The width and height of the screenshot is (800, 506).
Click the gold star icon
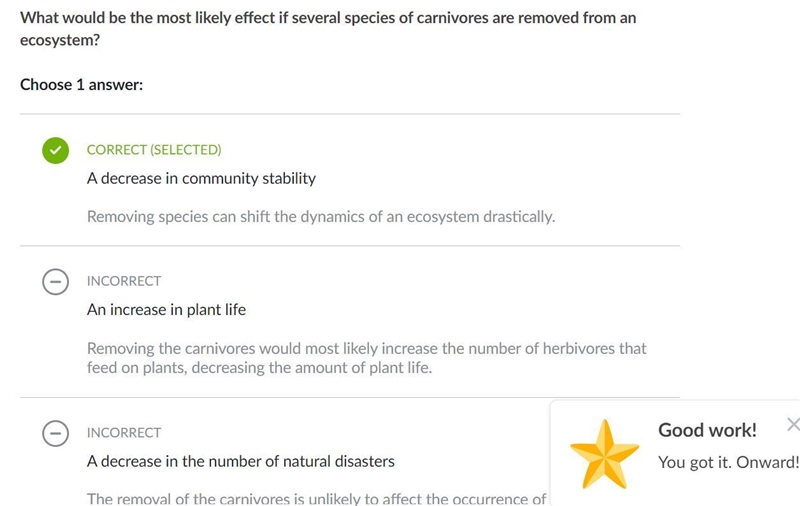(x=605, y=454)
